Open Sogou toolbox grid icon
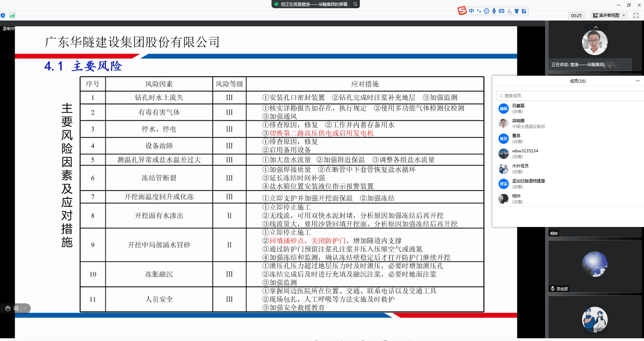 (524, 11)
